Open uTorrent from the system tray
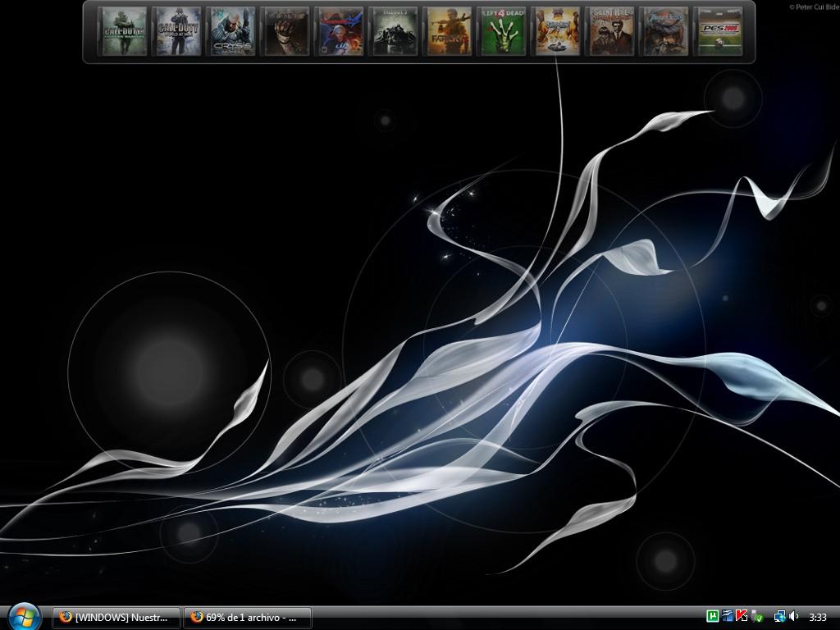 click(713, 616)
